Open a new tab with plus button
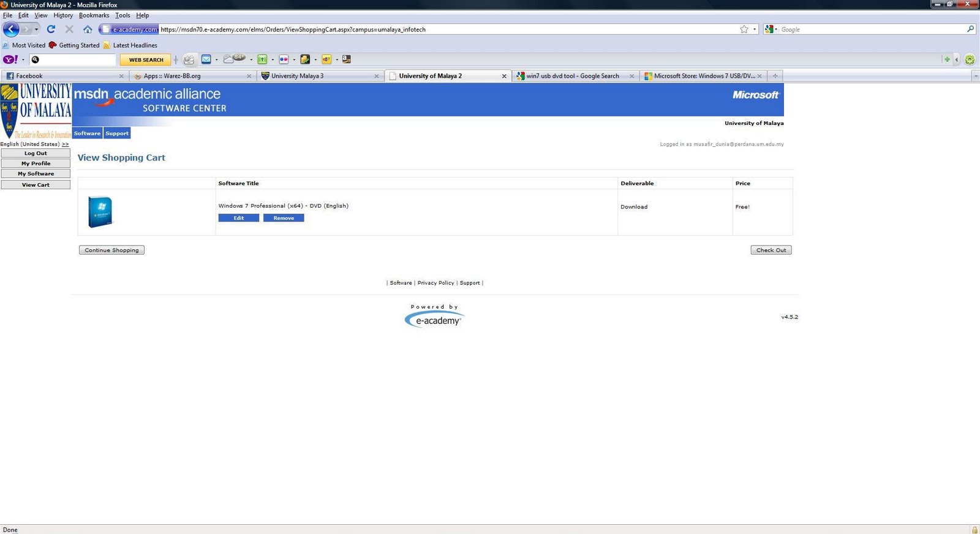Screen dimensions: 980x534 [775, 76]
